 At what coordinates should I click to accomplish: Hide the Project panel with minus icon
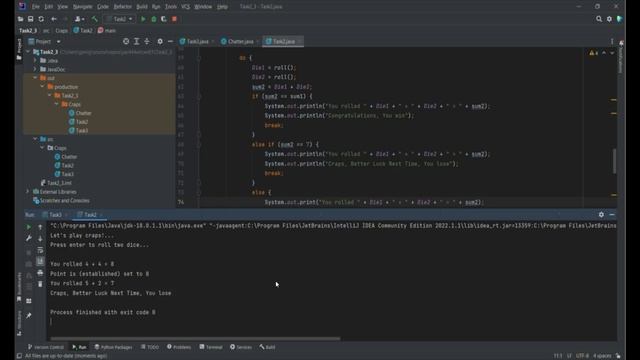pyautogui.click(x=170, y=41)
